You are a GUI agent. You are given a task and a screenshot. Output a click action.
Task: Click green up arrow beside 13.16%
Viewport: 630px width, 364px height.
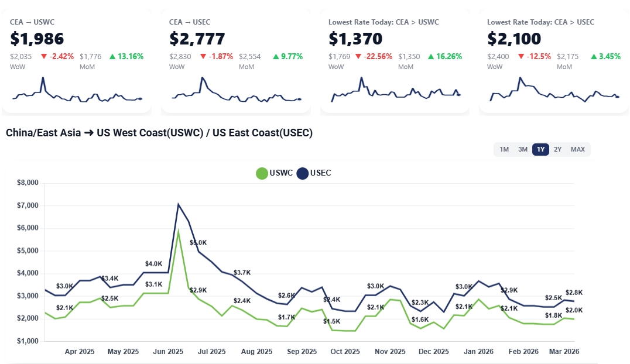(x=111, y=57)
